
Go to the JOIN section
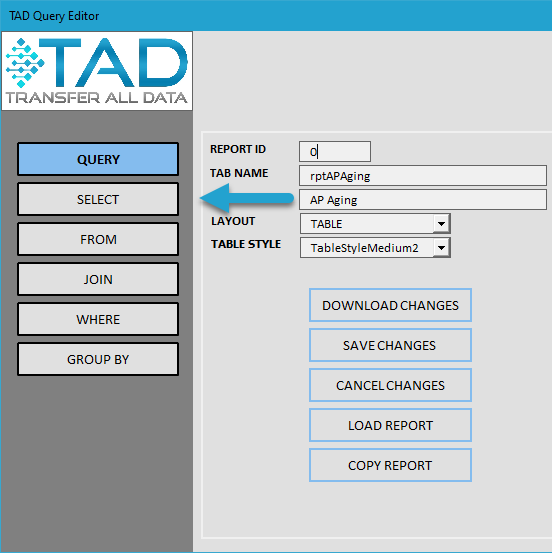pos(98,279)
